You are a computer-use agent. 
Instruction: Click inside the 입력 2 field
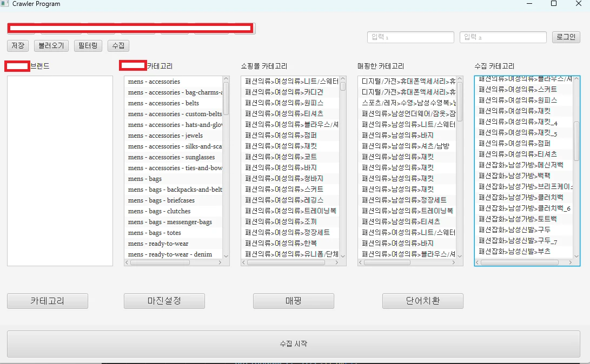click(x=503, y=37)
